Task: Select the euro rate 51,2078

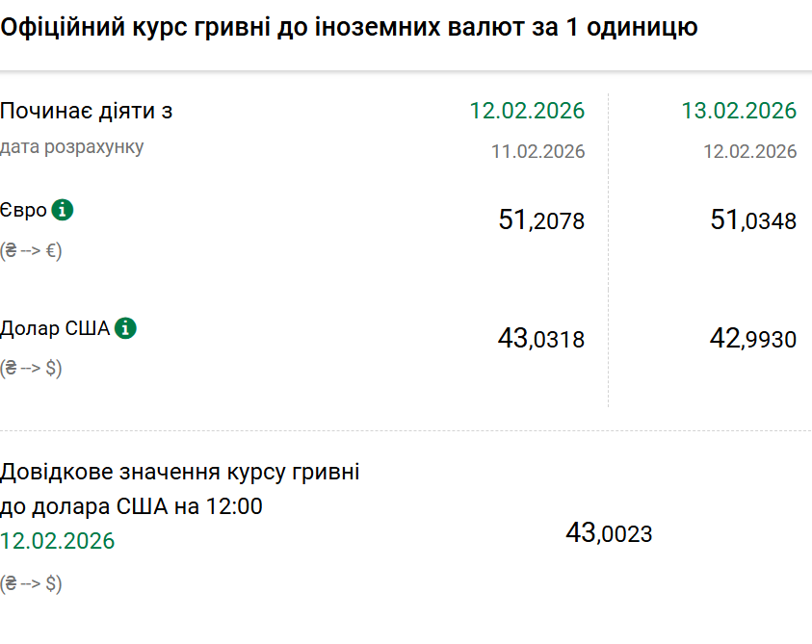Action: click(541, 220)
